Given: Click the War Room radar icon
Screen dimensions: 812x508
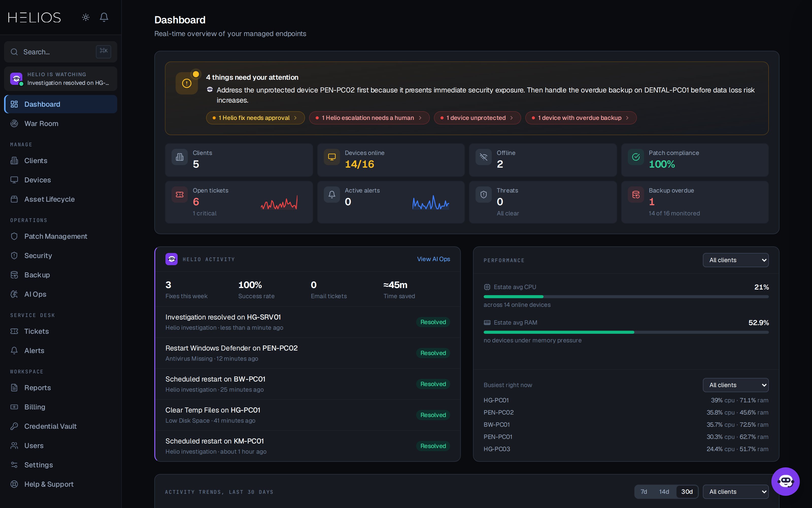Looking at the screenshot, I should tap(14, 123).
